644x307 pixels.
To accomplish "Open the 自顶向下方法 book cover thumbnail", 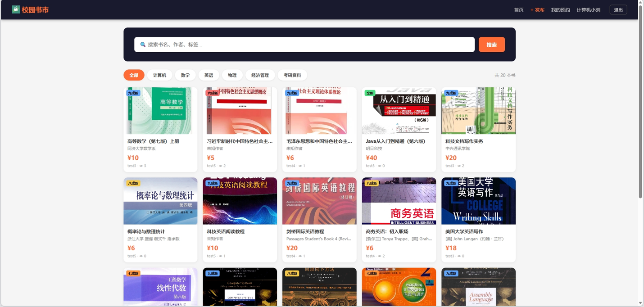I will pyautogui.click(x=319, y=287).
